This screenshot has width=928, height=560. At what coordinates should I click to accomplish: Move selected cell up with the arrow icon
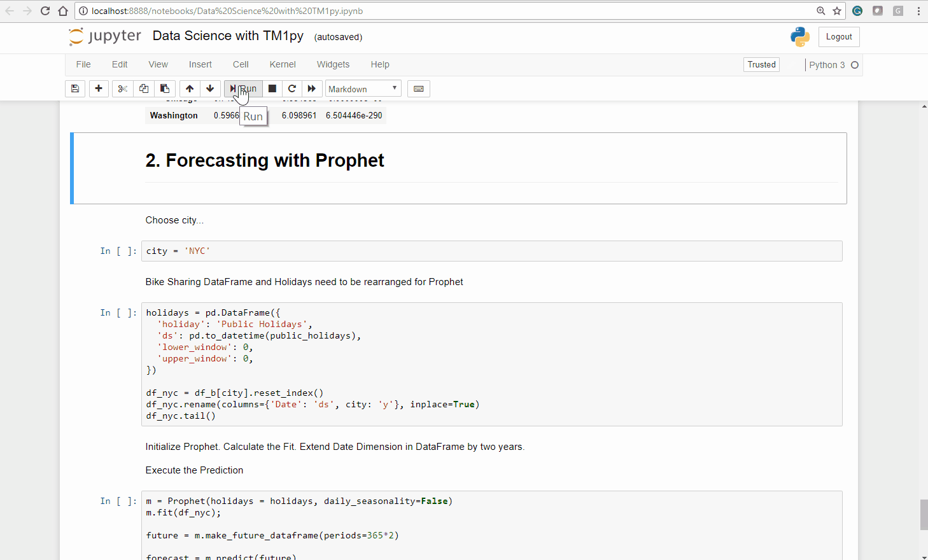(190, 88)
